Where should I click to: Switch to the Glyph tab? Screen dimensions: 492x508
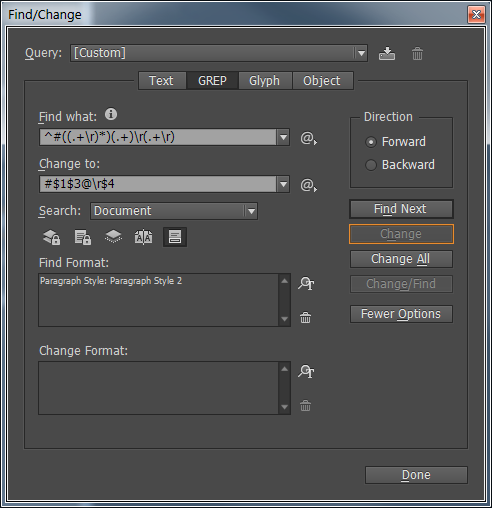tap(265, 81)
